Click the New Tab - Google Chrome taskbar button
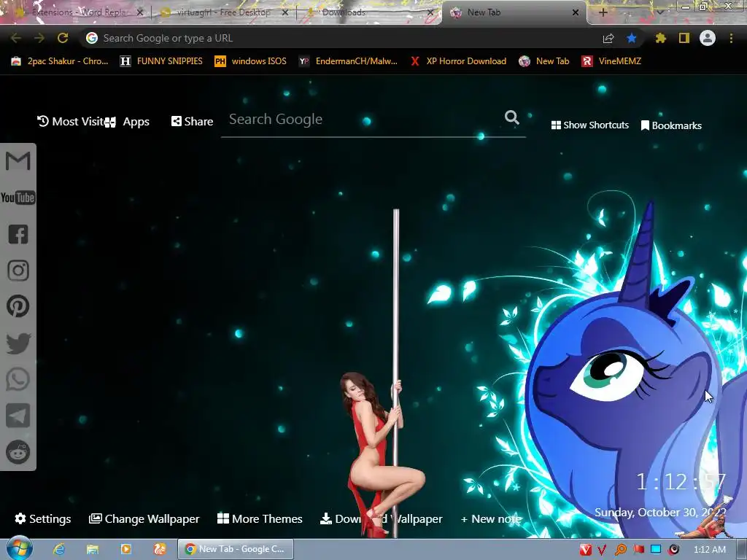The image size is (747, 560). pyautogui.click(x=236, y=549)
